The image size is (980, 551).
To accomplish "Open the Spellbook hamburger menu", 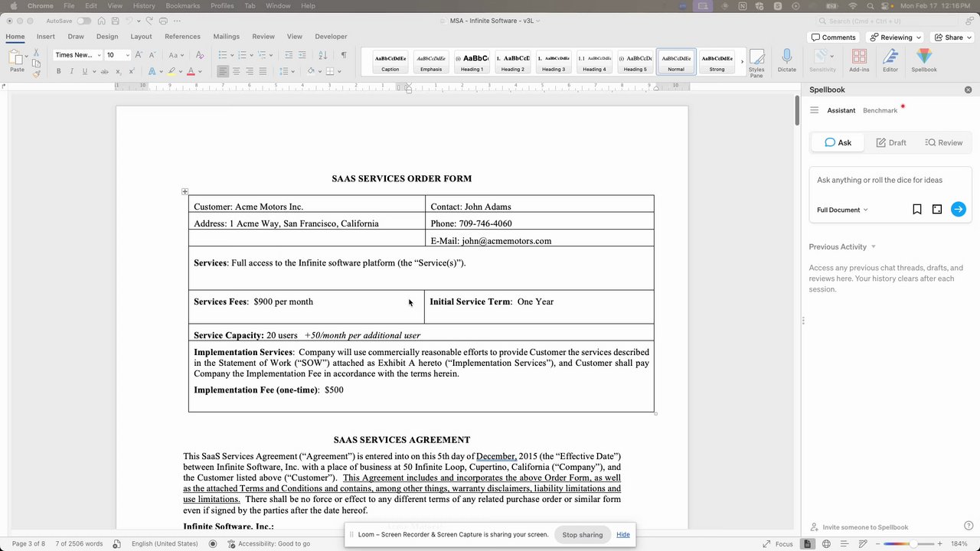I will tap(814, 110).
